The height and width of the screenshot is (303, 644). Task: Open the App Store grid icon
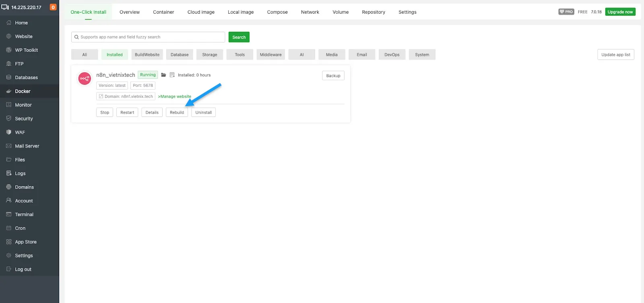9,242
